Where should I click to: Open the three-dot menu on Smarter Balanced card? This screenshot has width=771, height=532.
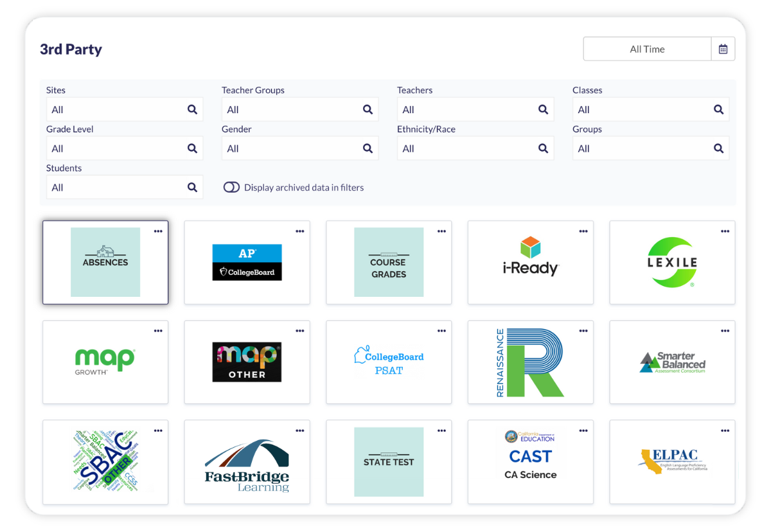point(725,331)
